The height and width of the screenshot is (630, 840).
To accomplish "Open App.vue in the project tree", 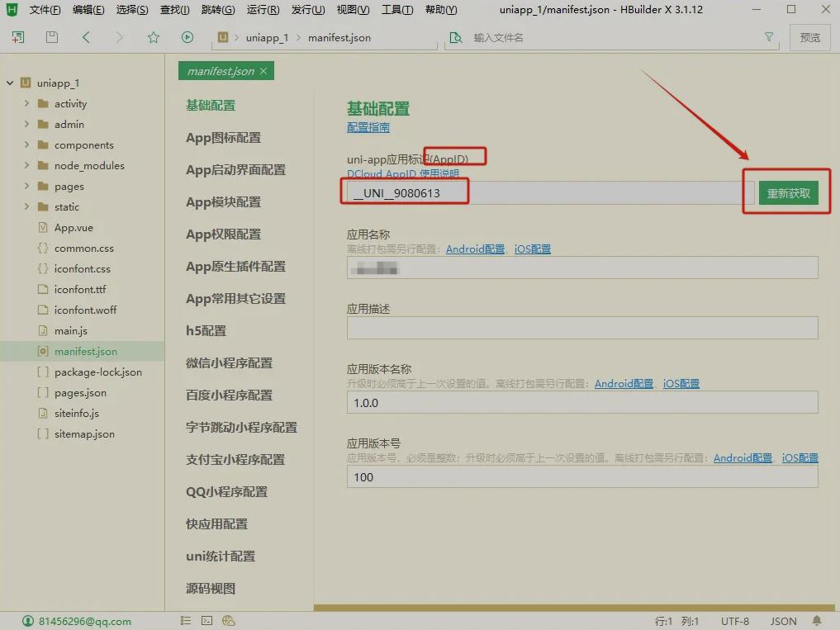I will tap(74, 228).
